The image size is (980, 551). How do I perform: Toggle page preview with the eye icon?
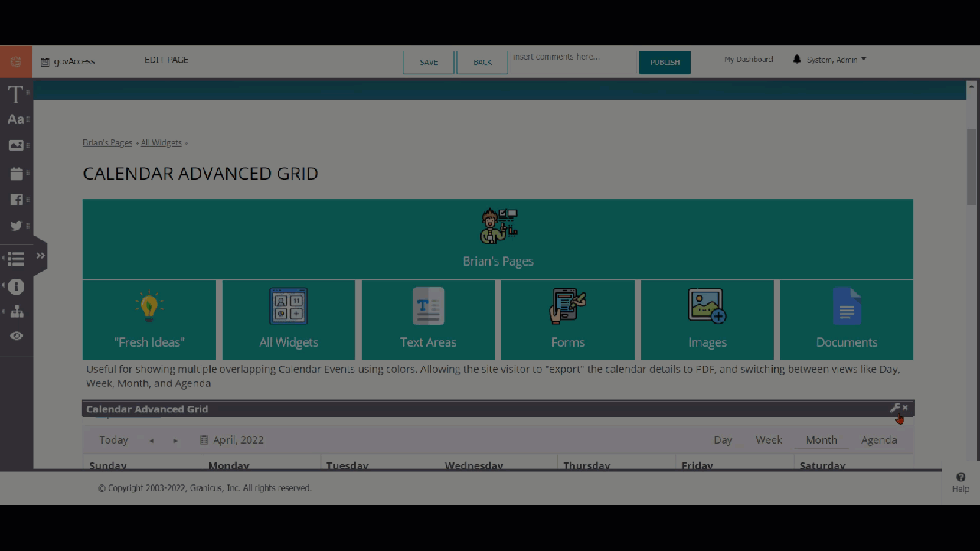pyautogui.click(x=16, y=336)
